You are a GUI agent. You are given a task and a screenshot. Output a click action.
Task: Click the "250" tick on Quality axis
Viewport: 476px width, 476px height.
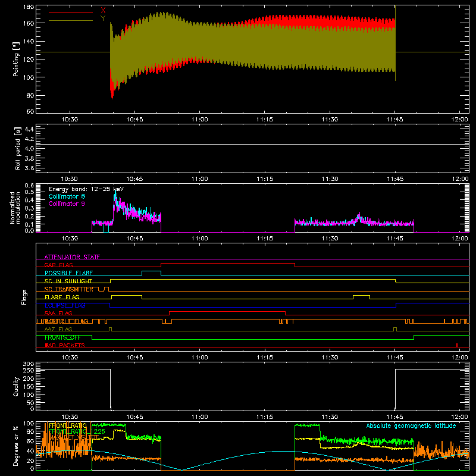(29, 371)
